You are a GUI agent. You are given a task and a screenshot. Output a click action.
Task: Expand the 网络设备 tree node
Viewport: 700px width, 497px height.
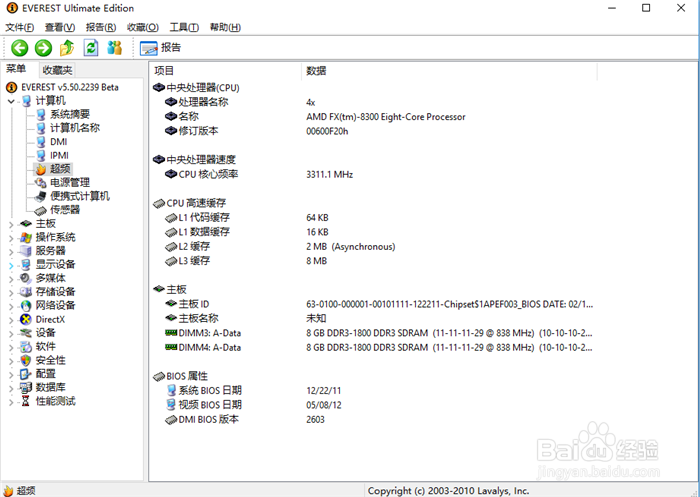click(x=11, y=307)
